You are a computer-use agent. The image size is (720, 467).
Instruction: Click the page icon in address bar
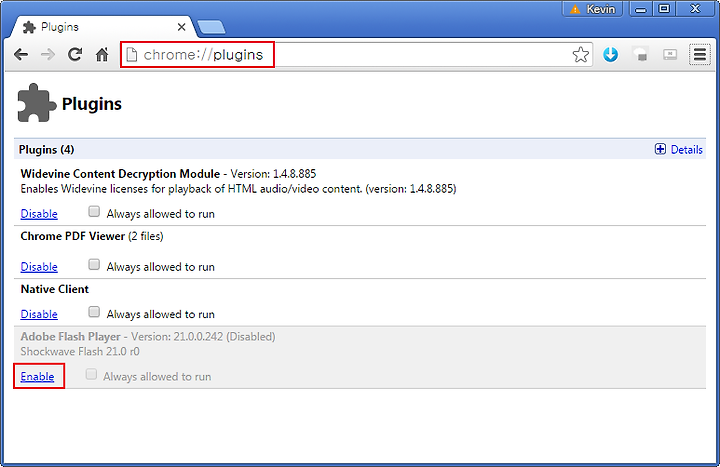[x=132, y=55]
